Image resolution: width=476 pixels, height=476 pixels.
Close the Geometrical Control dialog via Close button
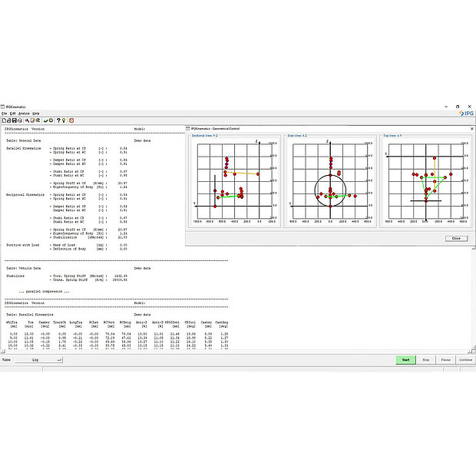[x=455, y=238]
